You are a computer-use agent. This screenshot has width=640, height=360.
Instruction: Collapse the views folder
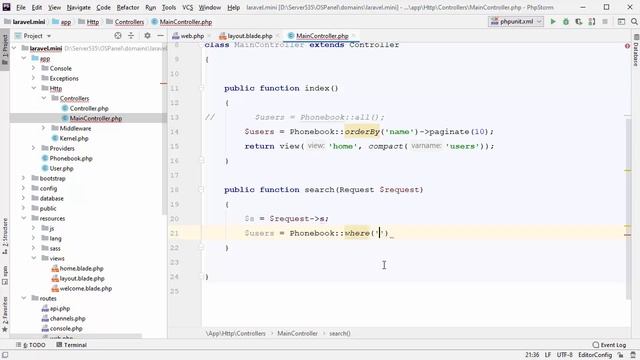click(x=34, y=258)
